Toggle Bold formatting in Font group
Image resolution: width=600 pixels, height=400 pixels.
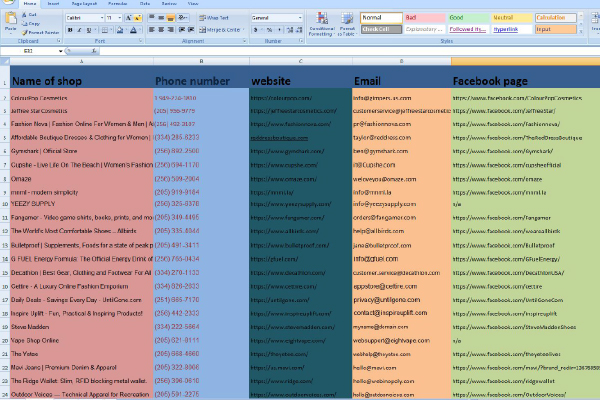[x=68, y=30]
